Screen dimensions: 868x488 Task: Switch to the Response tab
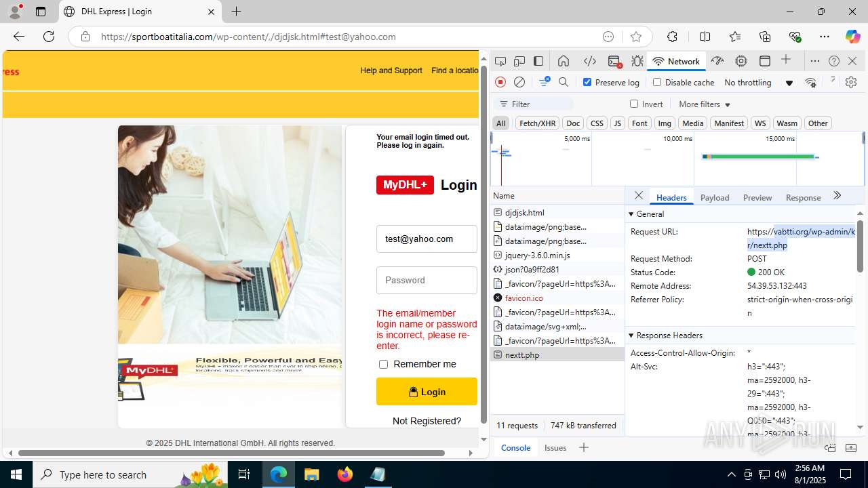pos(803,197)
